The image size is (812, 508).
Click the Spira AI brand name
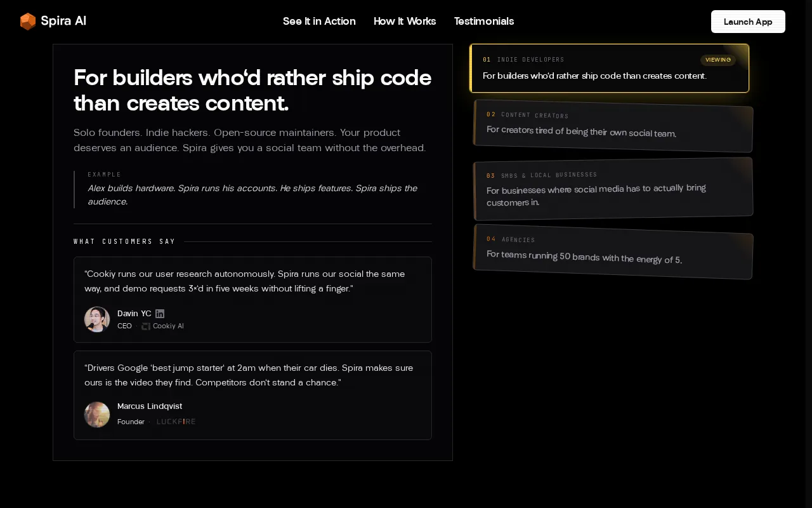(x=63, y=21)
